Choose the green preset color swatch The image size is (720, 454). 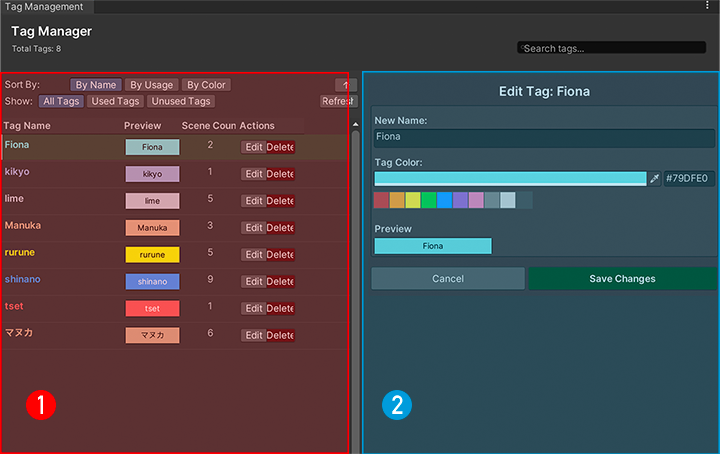pos(428,200)
